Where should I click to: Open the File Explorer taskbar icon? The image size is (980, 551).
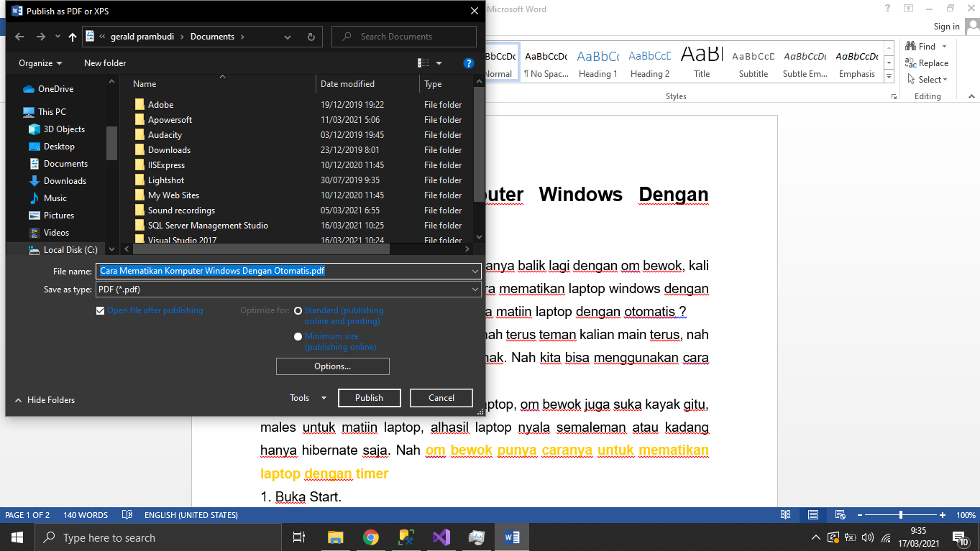pos(335,537)
